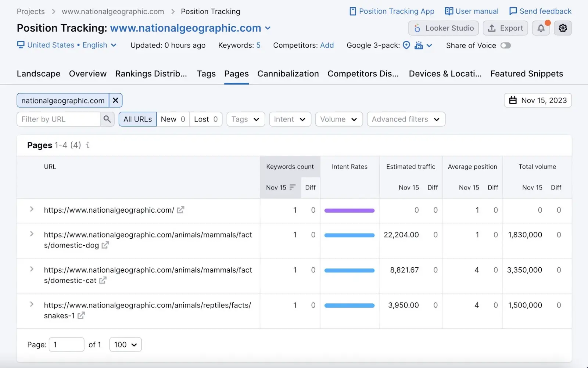This screenshot has height=368, width=588.
Task: Switch to the Cannibalization tab
Action: tap(288, 74)
